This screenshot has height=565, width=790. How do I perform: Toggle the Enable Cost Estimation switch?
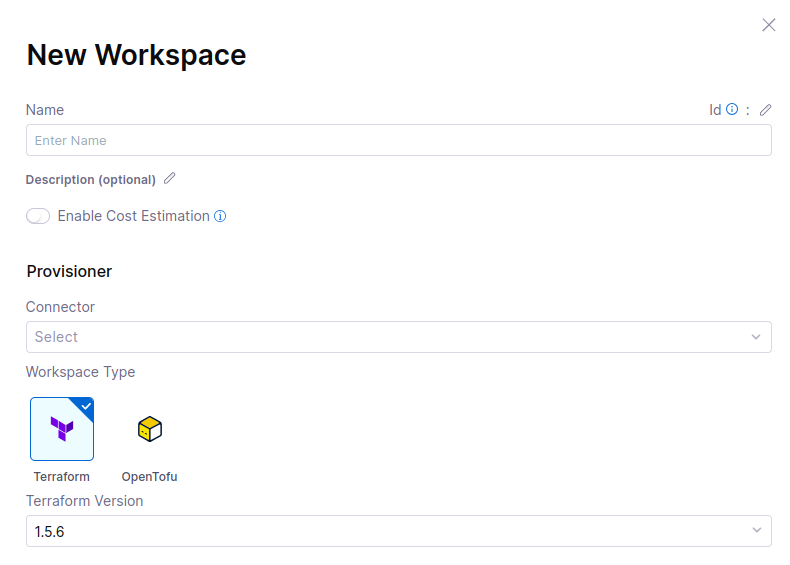(x=38, y=216)
